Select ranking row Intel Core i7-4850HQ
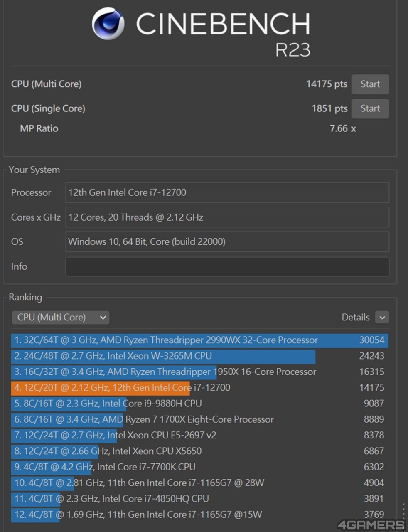This screenshot has height=532, width=408. (200, 498)
